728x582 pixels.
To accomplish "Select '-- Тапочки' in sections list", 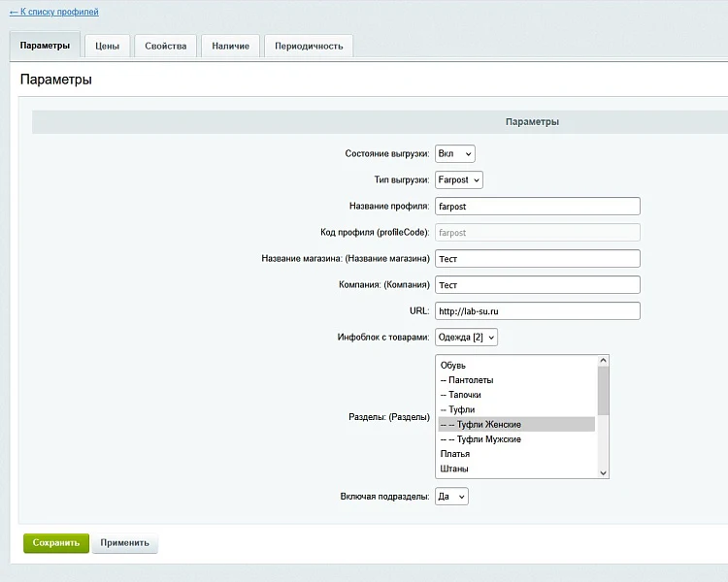I will (x=516, y=395).
